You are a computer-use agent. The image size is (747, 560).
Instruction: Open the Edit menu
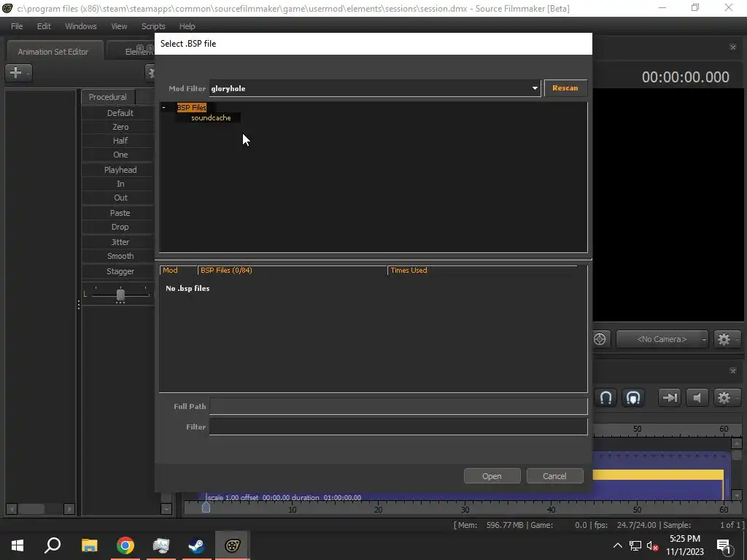(x=44, y=26)
